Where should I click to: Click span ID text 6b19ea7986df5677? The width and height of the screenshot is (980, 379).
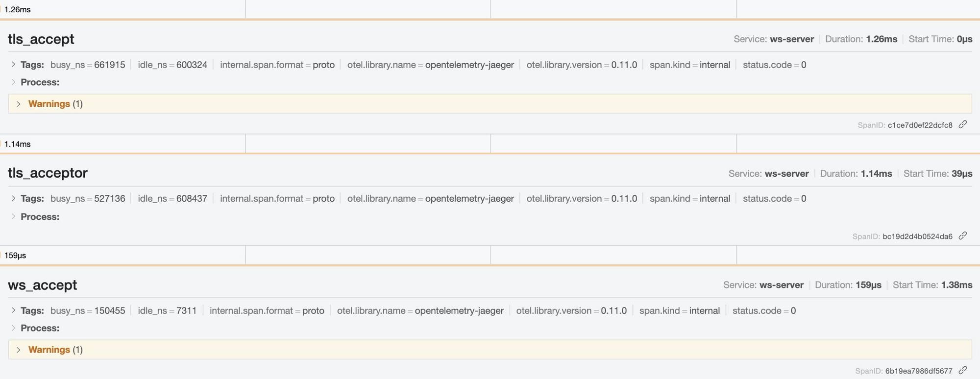919,371
